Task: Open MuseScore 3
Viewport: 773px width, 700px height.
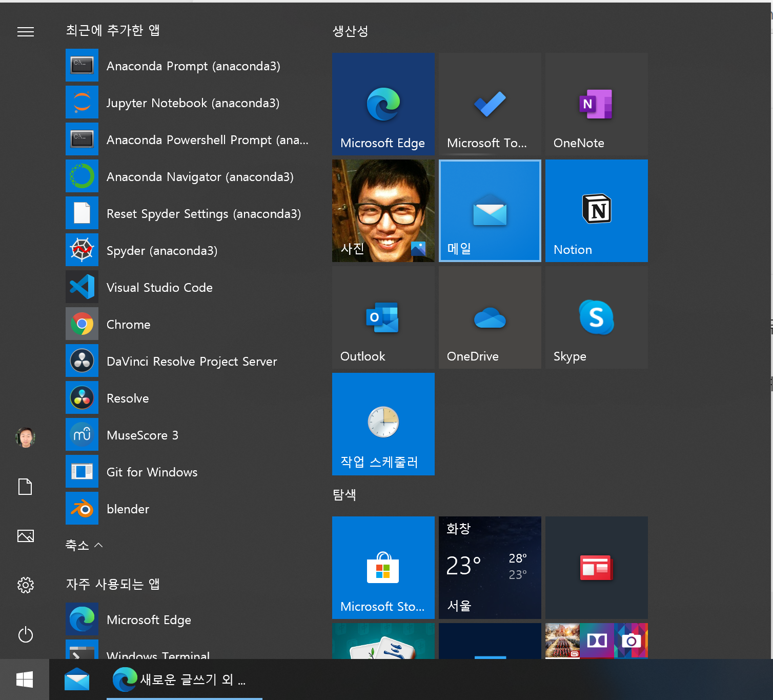Action: 189,435
